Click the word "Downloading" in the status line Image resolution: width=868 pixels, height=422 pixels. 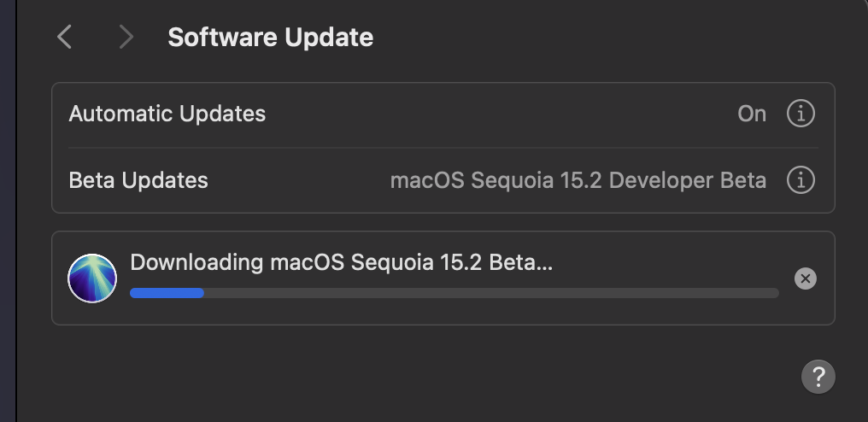pyautogui.click(x=196, y=262)
